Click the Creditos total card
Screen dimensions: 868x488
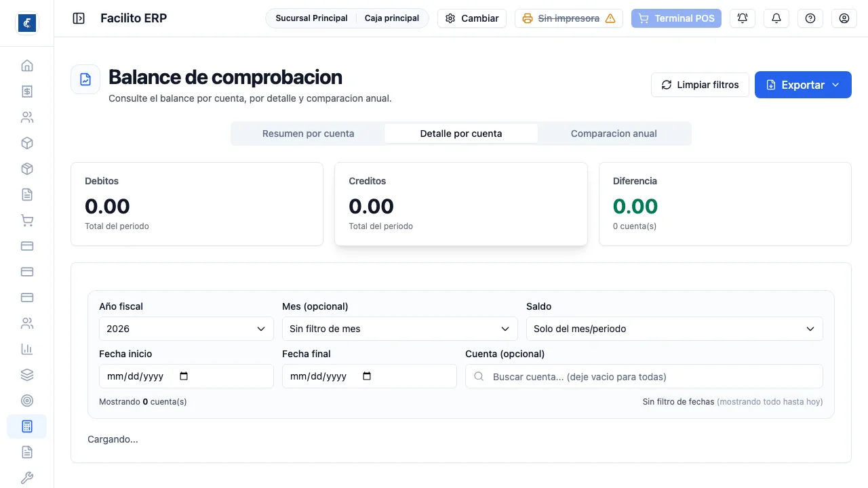(x=461, y=204)
